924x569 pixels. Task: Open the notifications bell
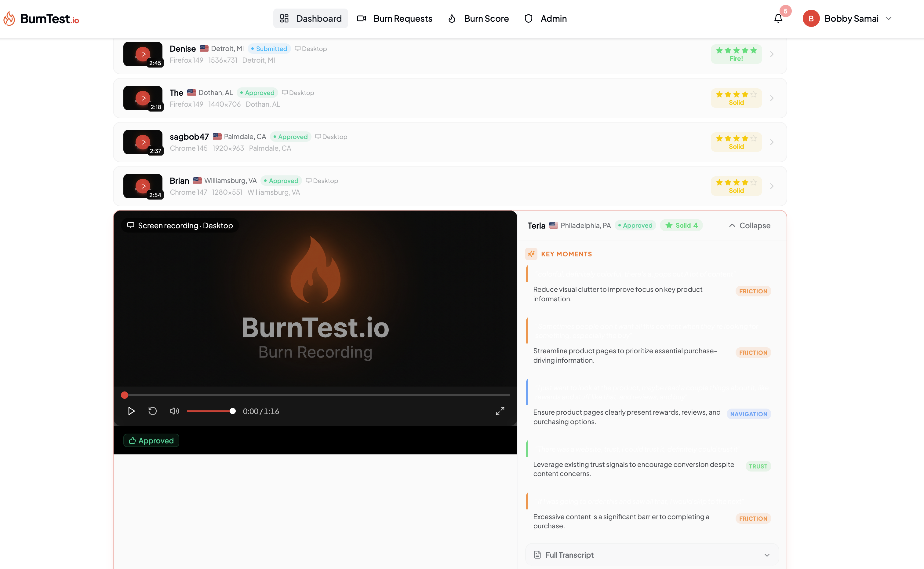778,18
